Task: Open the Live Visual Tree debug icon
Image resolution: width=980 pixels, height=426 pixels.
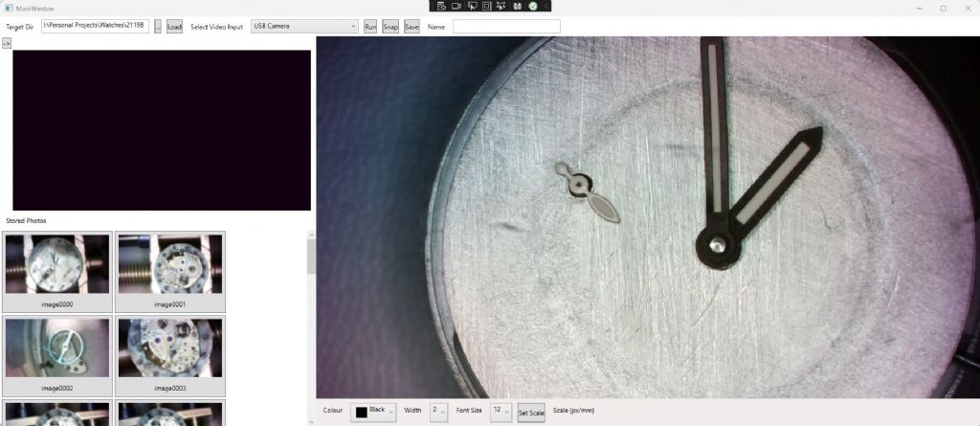Action: tap(440, 6)
